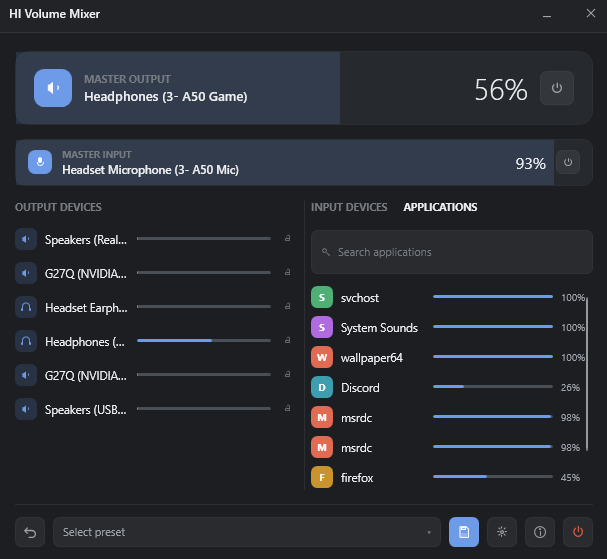Adjust the Speakers (USB... output slider
The height and width of the screenshot is (559, 607).
(x=204, y=408)
